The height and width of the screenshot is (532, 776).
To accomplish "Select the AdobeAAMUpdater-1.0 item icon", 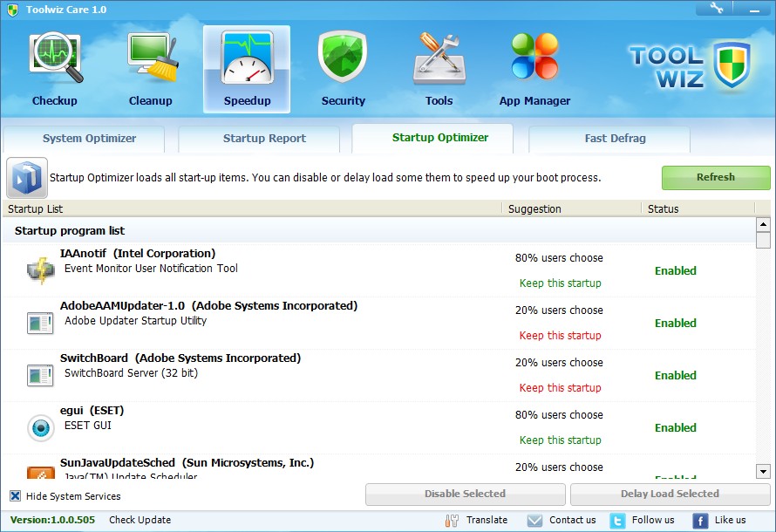I will (40, 324).
